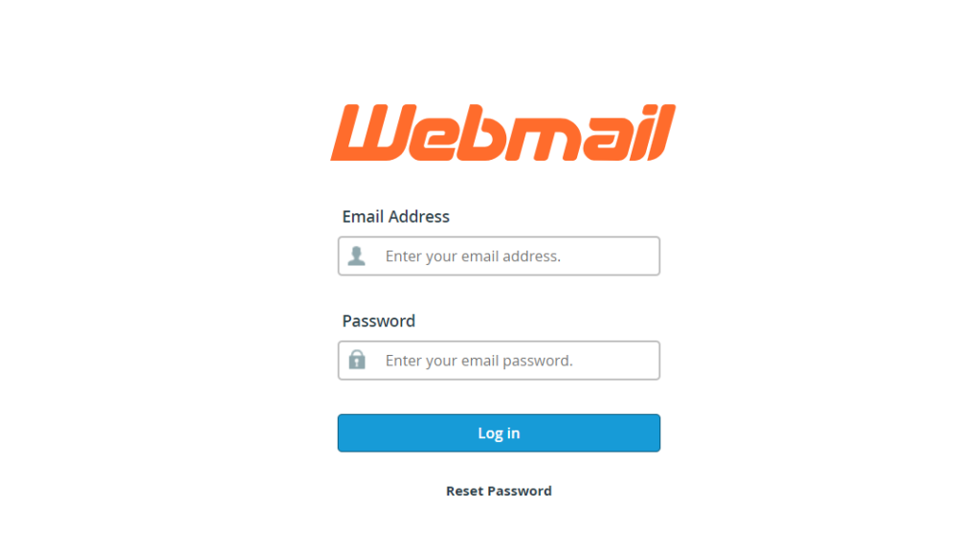Focus the Email Address input box
This screenshot has height=551, width=980.
click(x=499, y=256)
